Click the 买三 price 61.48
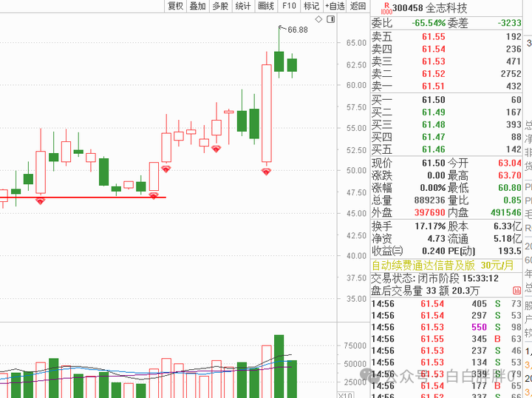This screenshot has width=532, height=398. pyautogui.click(x=433, y=124)
